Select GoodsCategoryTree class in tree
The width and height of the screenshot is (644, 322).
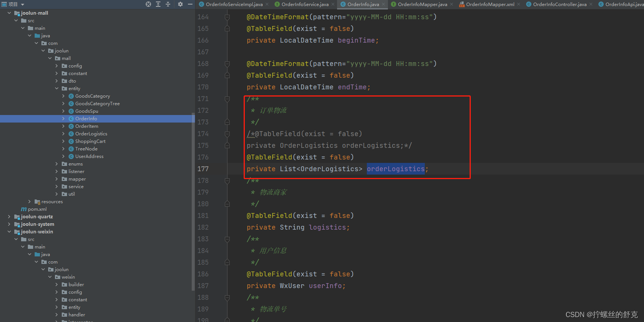pos(98,104)
